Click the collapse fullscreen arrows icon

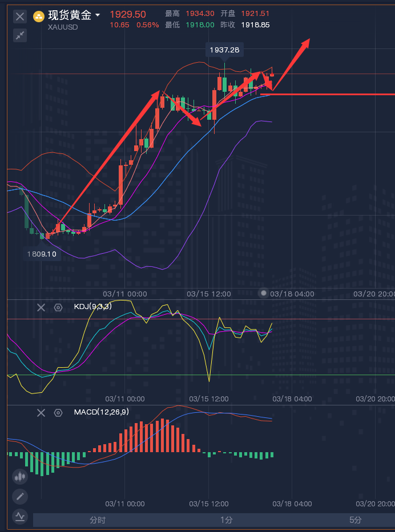coord(20,35)
